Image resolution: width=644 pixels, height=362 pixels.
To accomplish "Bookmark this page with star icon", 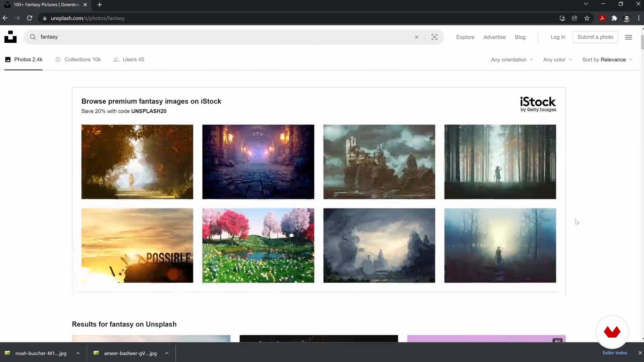I will [x=587, y=18].
